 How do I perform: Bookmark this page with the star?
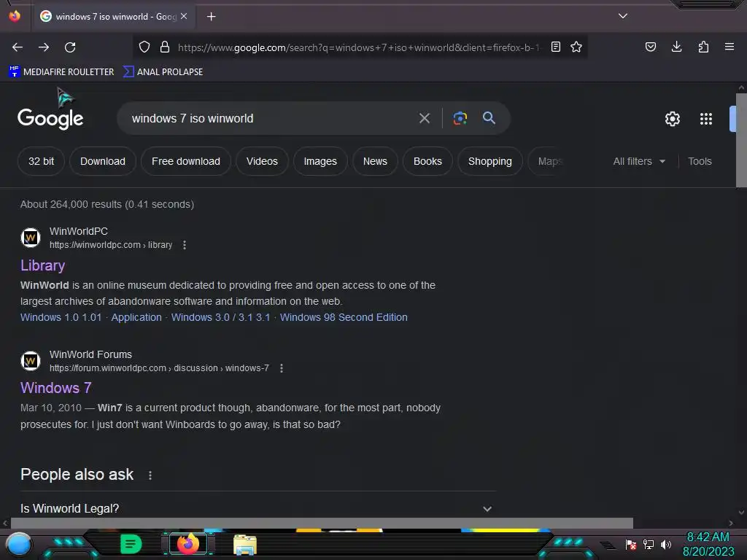pos(576,47)
